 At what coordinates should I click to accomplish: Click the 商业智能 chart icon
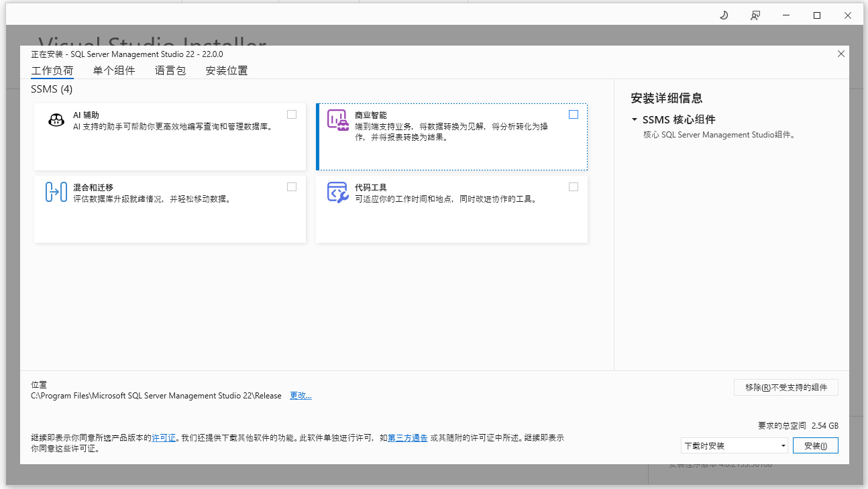(x=337, y=119)
